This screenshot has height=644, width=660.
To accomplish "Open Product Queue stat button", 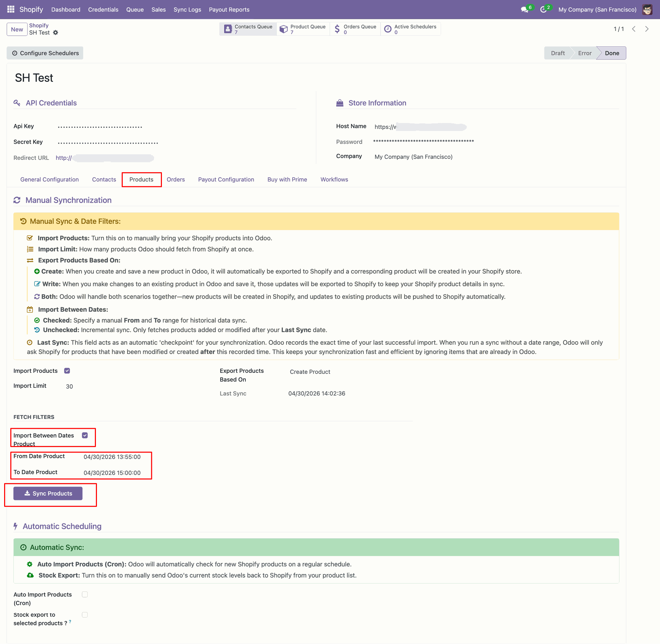I will [303, 29].
